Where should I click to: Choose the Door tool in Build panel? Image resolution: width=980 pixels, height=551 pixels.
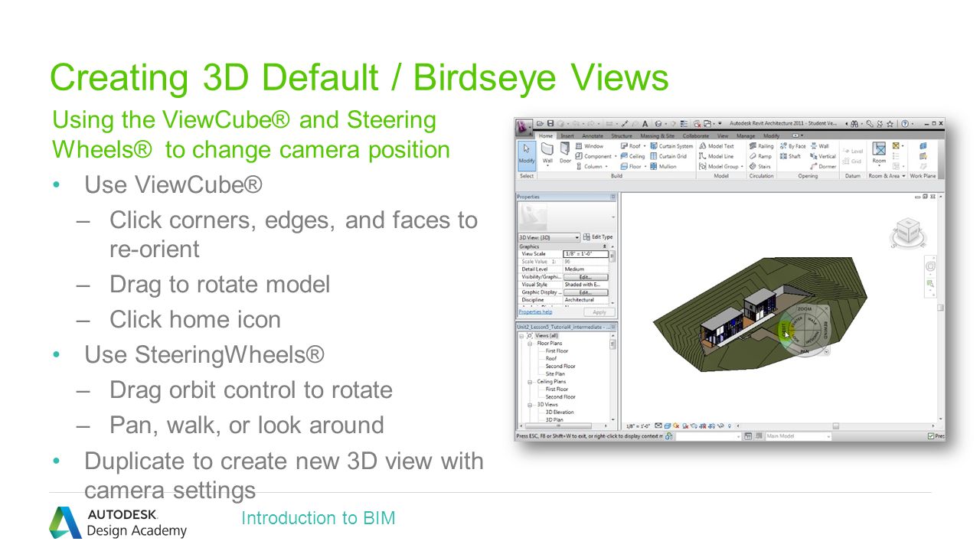pos(565,152)
